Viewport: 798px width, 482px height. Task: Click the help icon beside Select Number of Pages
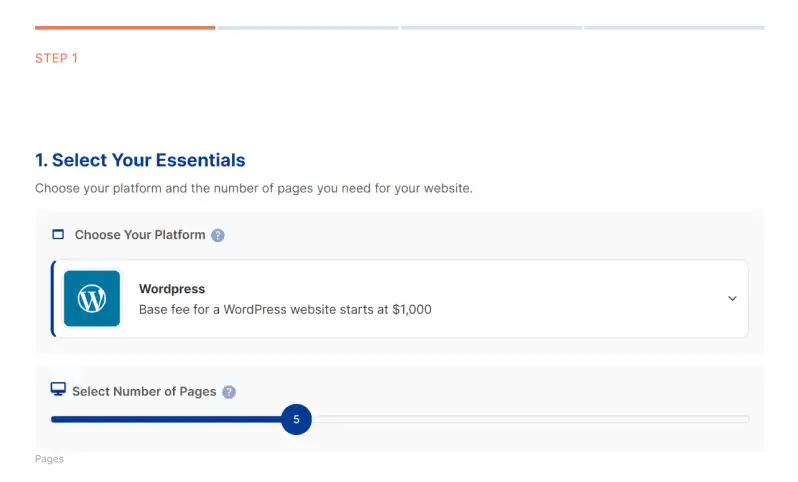point(229,392)
